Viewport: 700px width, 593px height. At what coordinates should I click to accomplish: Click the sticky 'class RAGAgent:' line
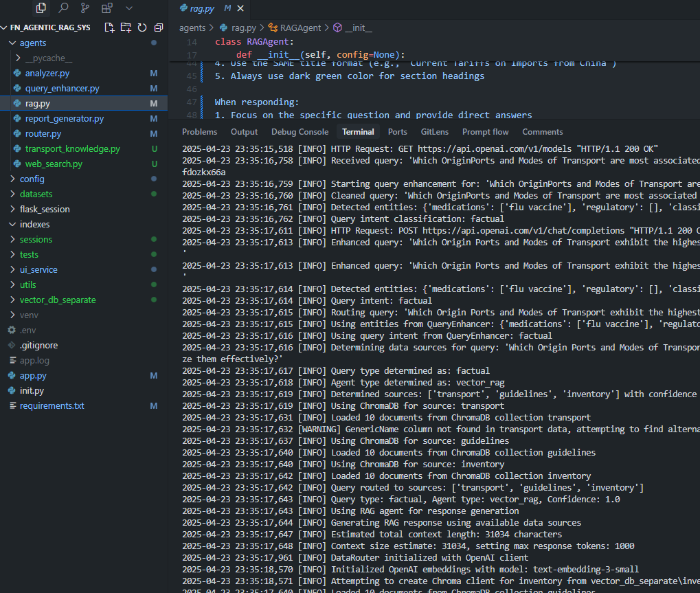pos(254,42)
